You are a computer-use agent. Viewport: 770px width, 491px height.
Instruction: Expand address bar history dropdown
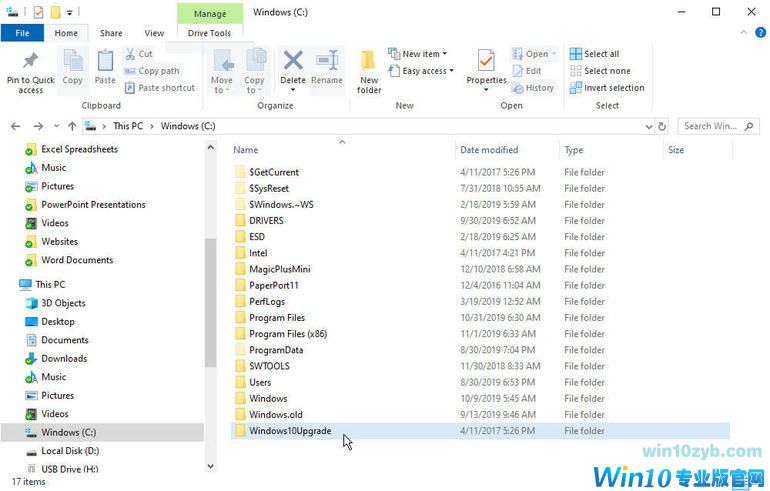coord(649,126)
